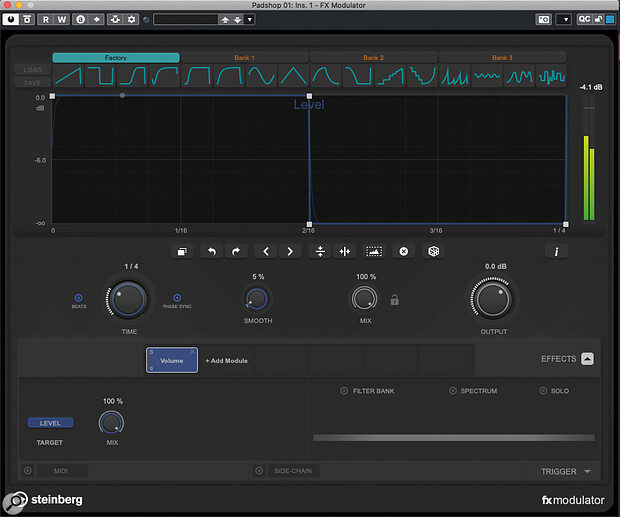Enable Side-Chain trigger
This screenshot has width=620, height=517.
259,470
